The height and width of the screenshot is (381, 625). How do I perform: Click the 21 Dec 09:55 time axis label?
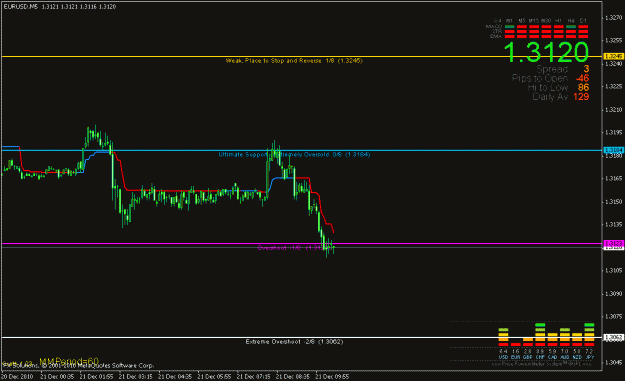point(332,377)
